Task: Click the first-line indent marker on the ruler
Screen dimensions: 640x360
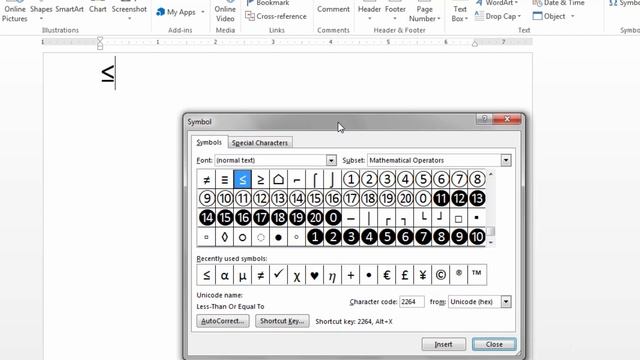Action: point(100,40)
